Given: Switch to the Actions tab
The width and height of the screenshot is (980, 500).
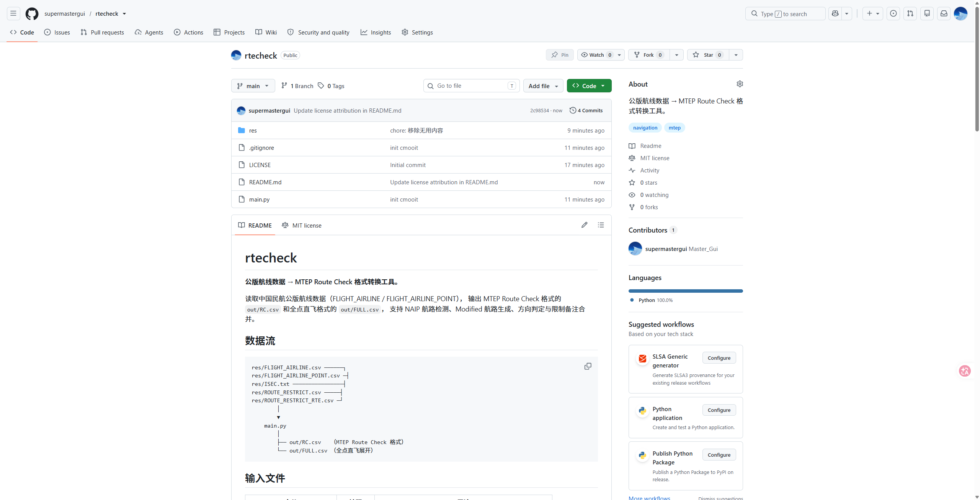Looking at the screenshot, I should pos(188,32).
